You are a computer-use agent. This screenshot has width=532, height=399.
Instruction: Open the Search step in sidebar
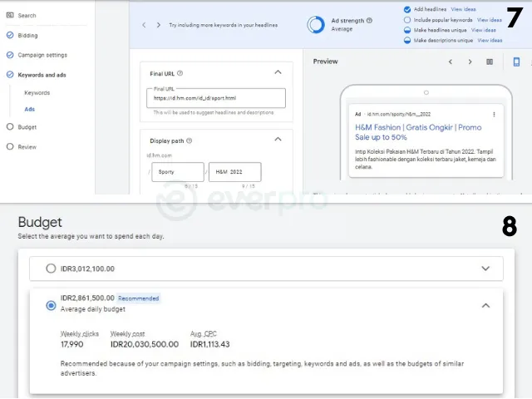click(x=27, y=15)
